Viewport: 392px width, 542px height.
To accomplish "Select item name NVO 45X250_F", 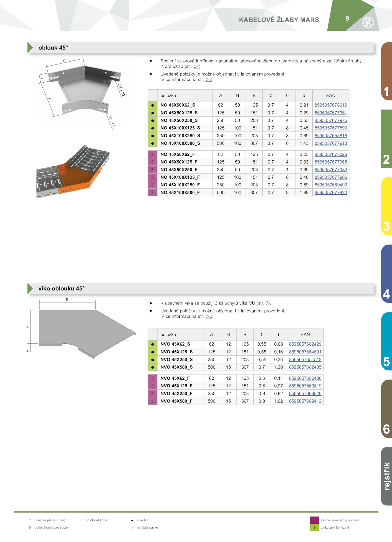I will click(176, 394).
